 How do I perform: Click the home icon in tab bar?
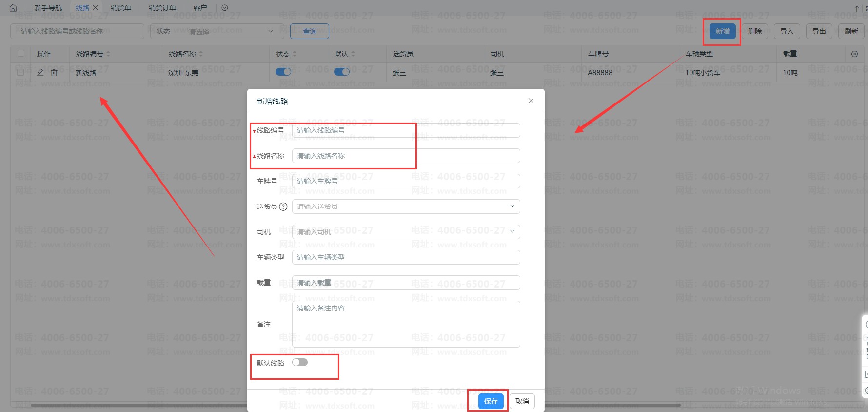coord(13,8)
